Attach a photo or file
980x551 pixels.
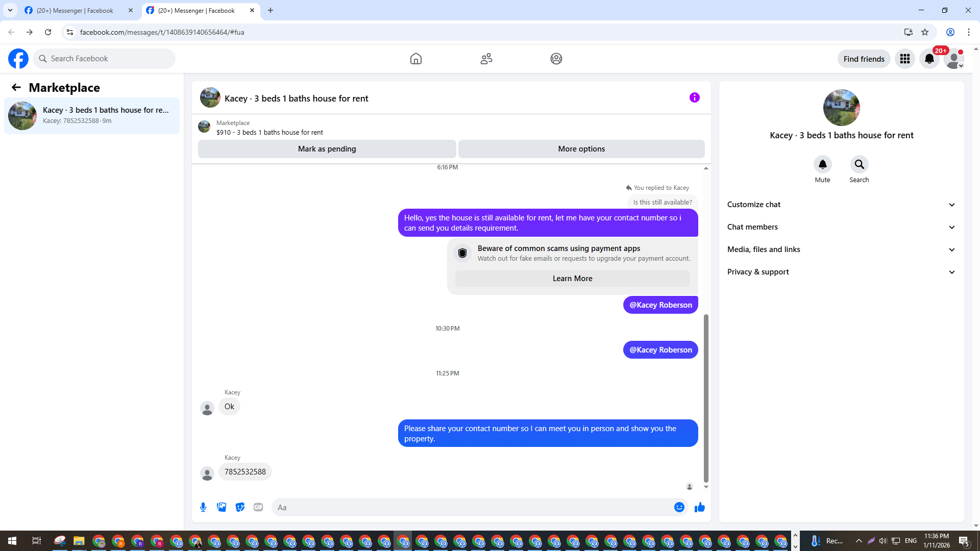point(222,507)
